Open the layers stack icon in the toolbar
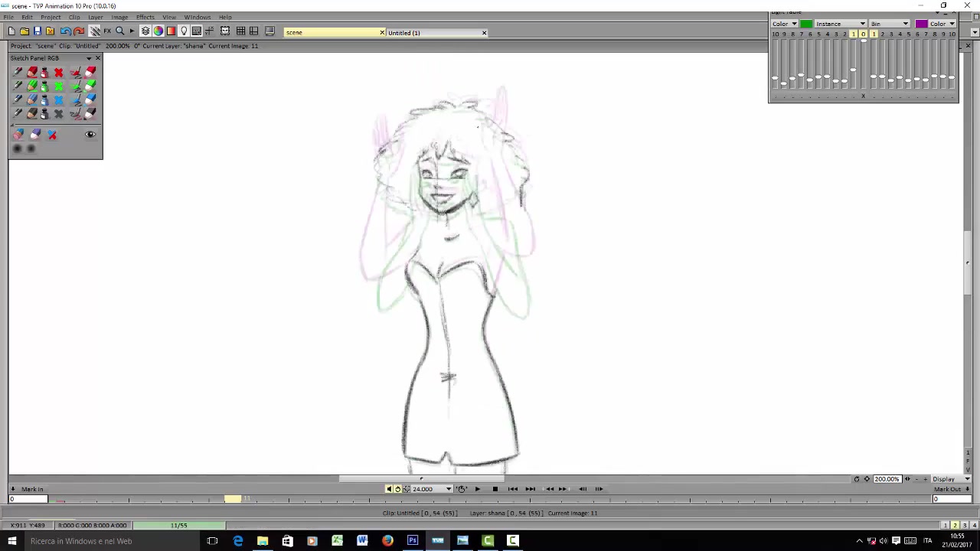The height and width of the screenshot is (551, 980). click(145, 31)
